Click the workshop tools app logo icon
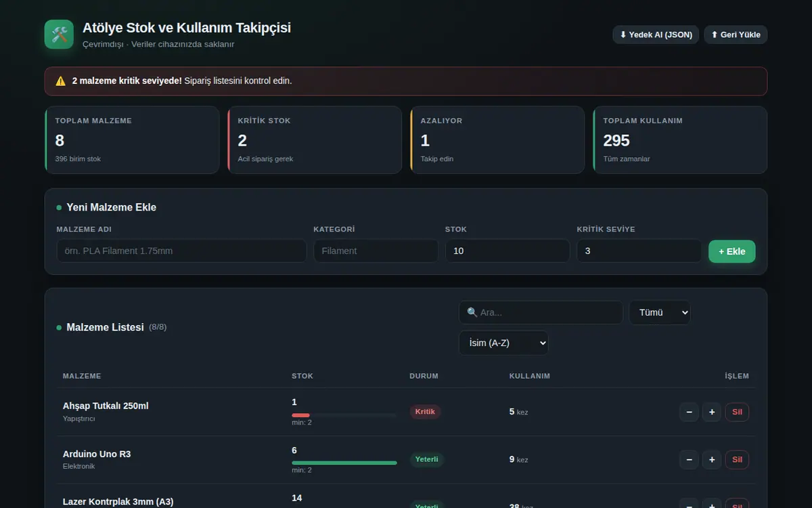The width and height of the screenshot is (812, 508). pos(59,35)
